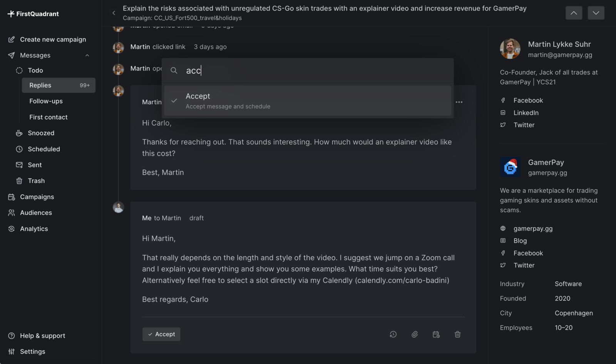Click the back chevron beside the campaign title
Viewport: 616px width, 364px height.
point(114,13)
